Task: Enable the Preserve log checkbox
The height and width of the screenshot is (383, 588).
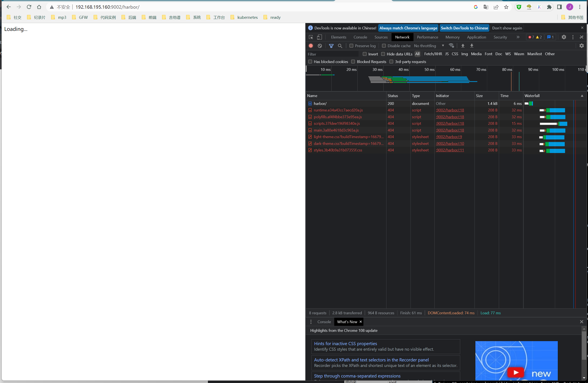Action: click(x=351, y=46)
